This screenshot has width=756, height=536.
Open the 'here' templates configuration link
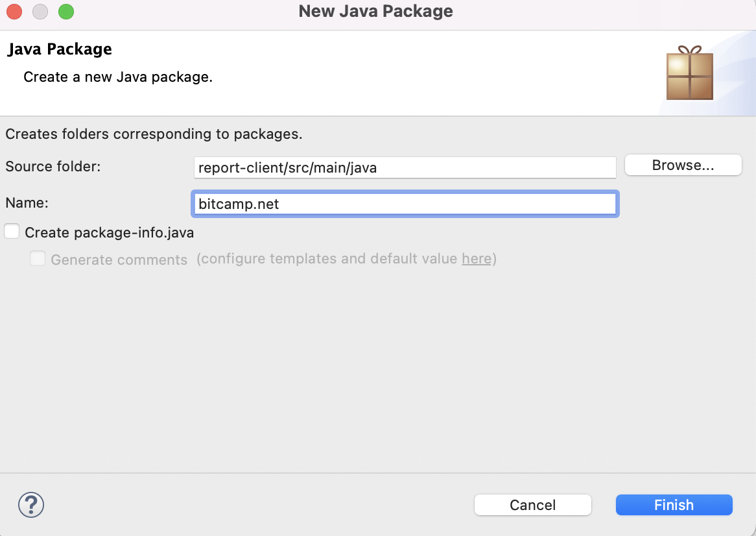[477, 259]
